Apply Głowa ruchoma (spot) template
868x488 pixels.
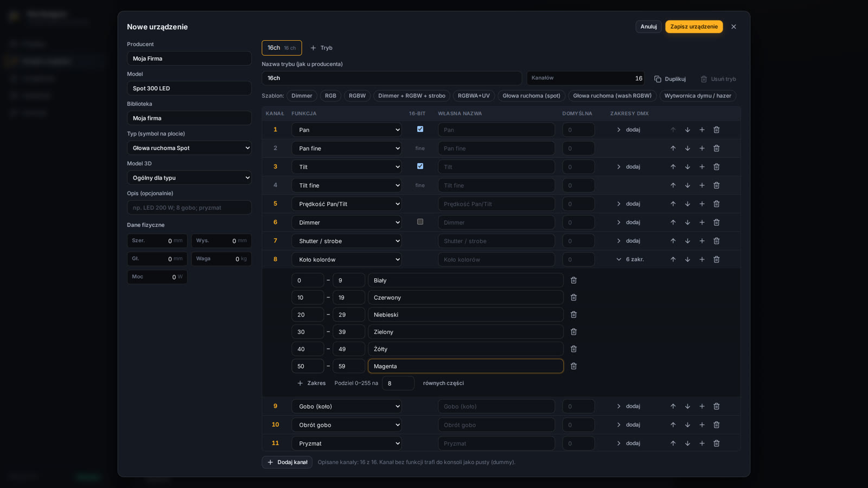click(531, 96)
